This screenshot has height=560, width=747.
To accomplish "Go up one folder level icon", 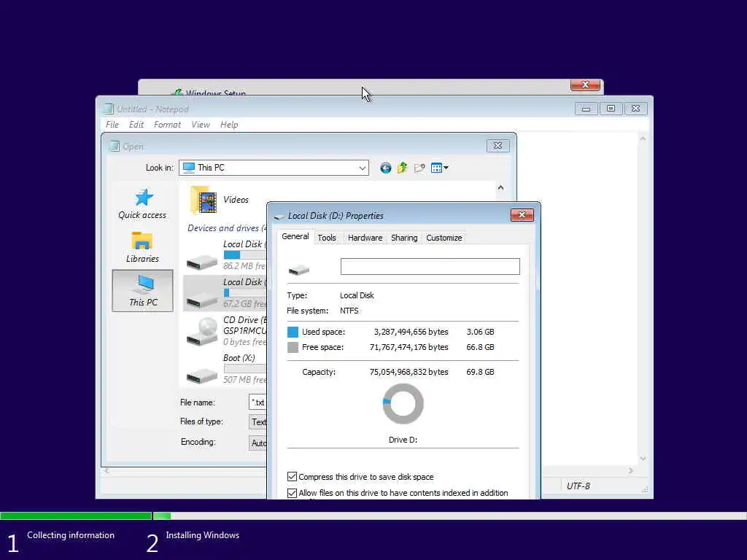I will pos(403,168).
